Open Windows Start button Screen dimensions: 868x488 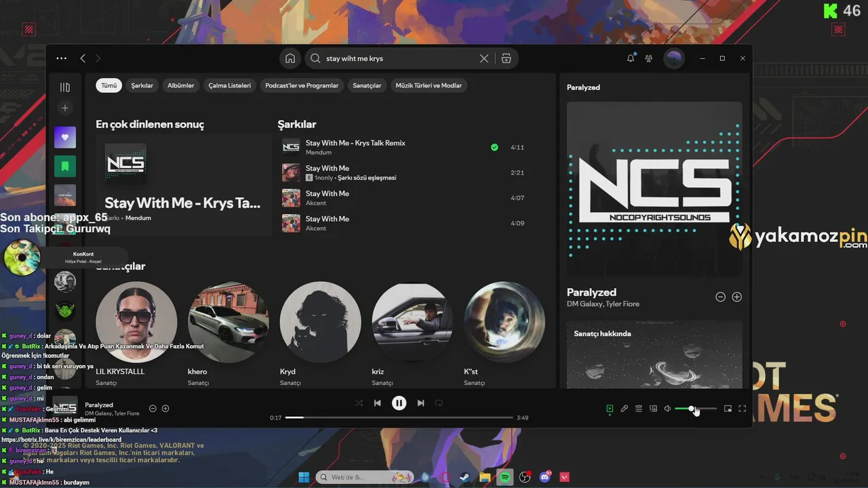304,477
